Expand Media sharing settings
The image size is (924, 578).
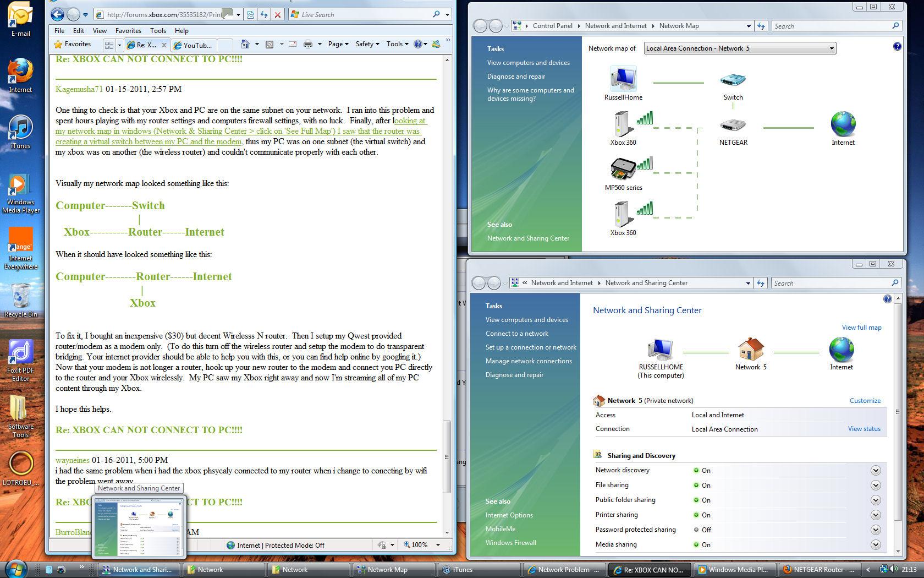(876, 544)
